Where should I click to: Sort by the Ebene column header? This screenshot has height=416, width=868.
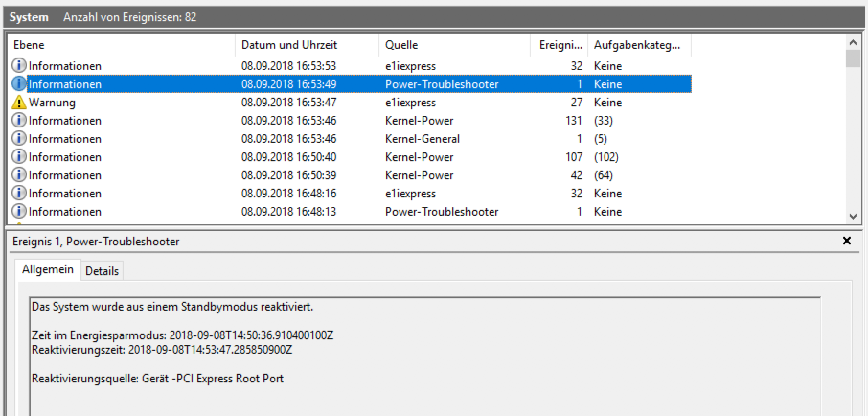[x=122, y=45]
